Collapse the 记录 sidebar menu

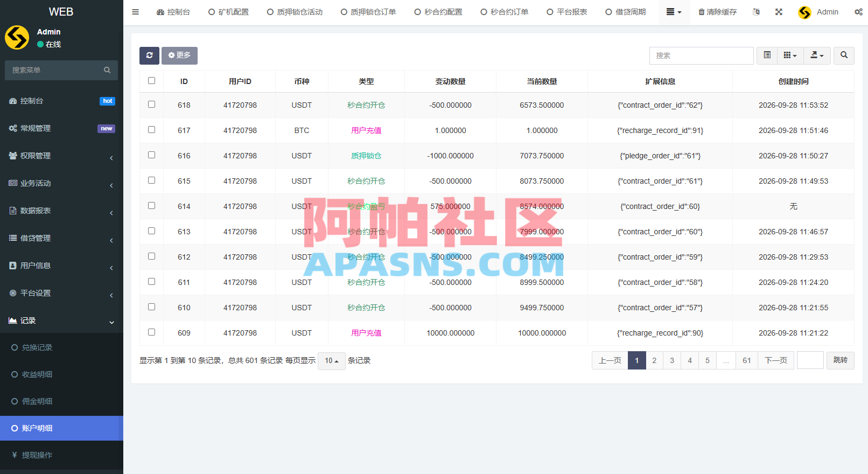coord(61,320)
